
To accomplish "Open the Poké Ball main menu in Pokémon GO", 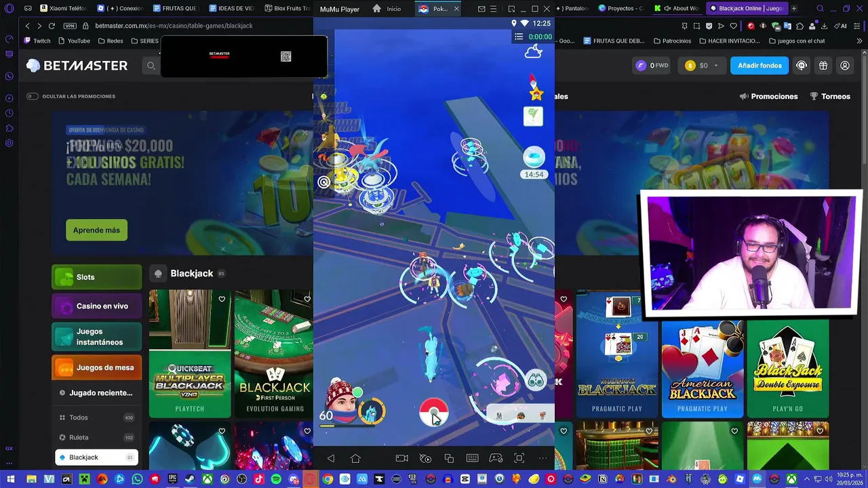I will coord(433,412).
